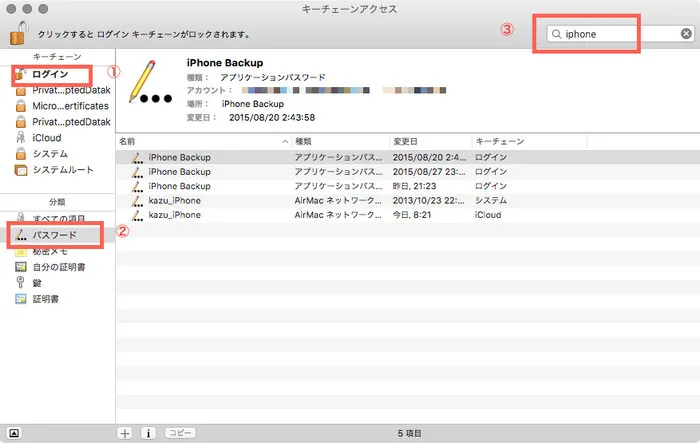Click the padlock icon to lock login keychain

18,33
